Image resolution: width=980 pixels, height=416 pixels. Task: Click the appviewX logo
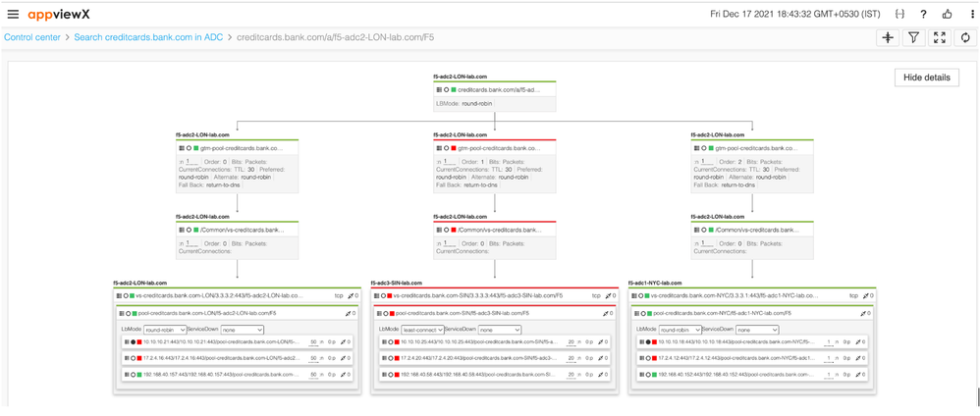(x=58, y=14)
